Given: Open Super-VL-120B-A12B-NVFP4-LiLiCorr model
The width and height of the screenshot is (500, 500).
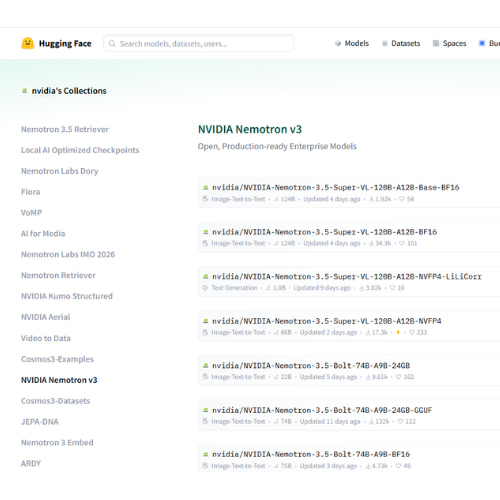Looking at the screenshot, I should (x=347, y=277).
